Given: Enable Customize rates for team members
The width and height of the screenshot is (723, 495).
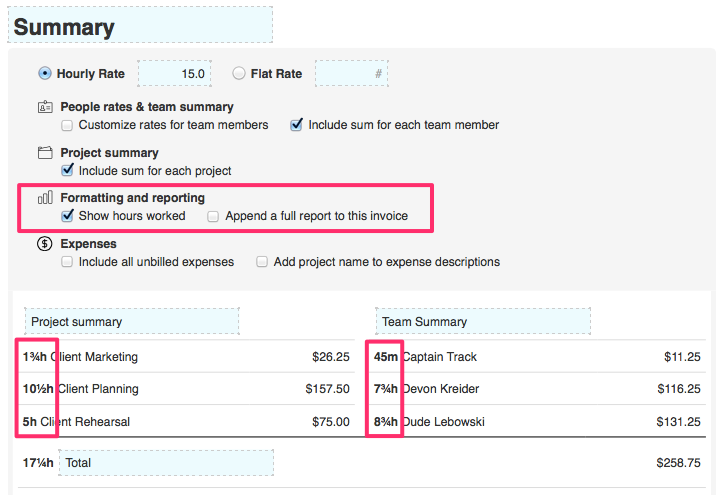Looking at the screenshot, I should [x=67, y=125].
